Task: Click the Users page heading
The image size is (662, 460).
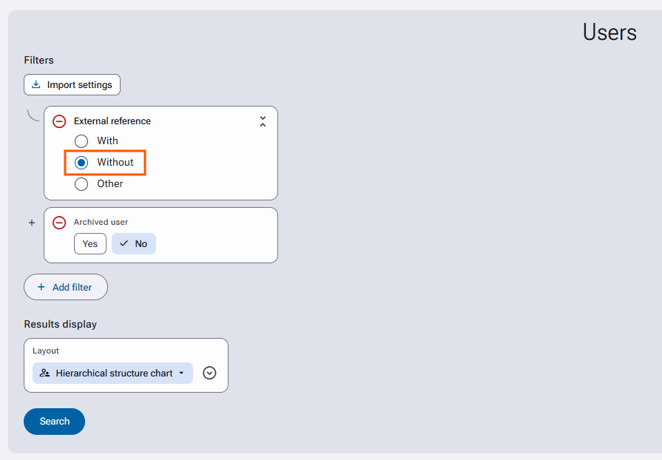Action: (x=609, y=32)
